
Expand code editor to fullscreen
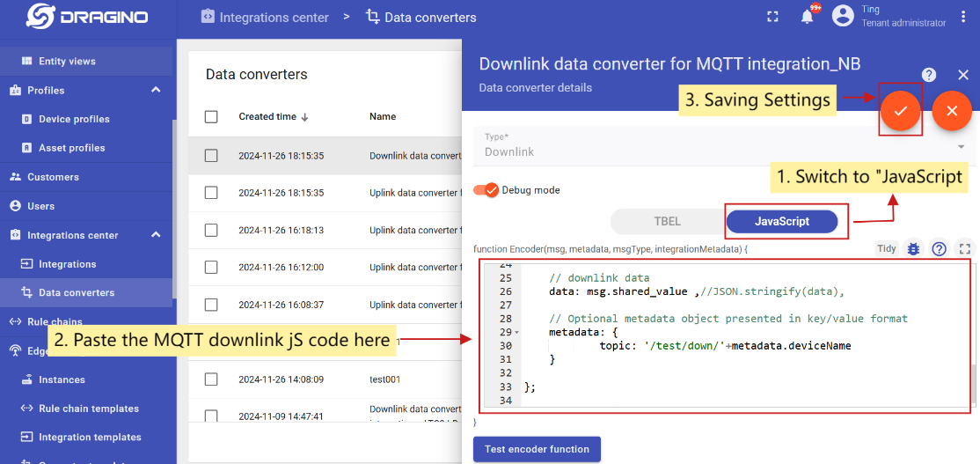(963, 249)
